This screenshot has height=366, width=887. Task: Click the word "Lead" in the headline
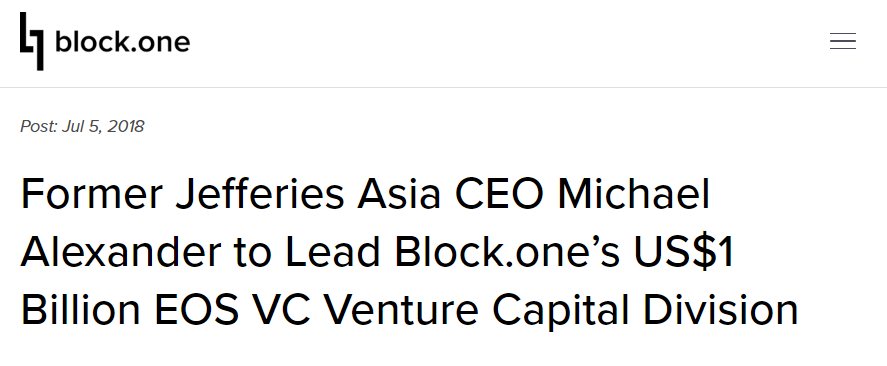coord(333,252)
